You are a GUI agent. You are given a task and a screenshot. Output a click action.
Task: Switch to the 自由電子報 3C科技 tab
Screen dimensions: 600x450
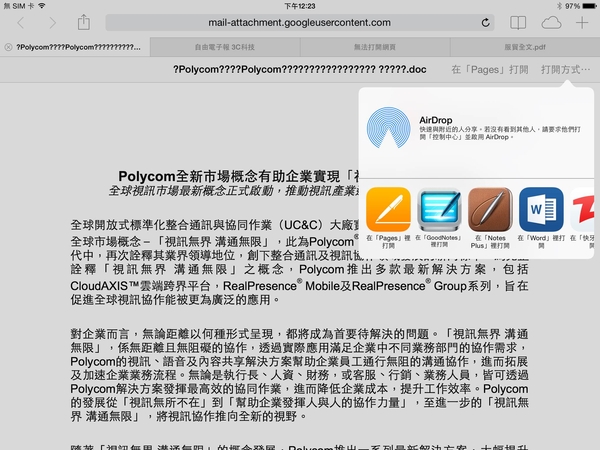[225, 47]
